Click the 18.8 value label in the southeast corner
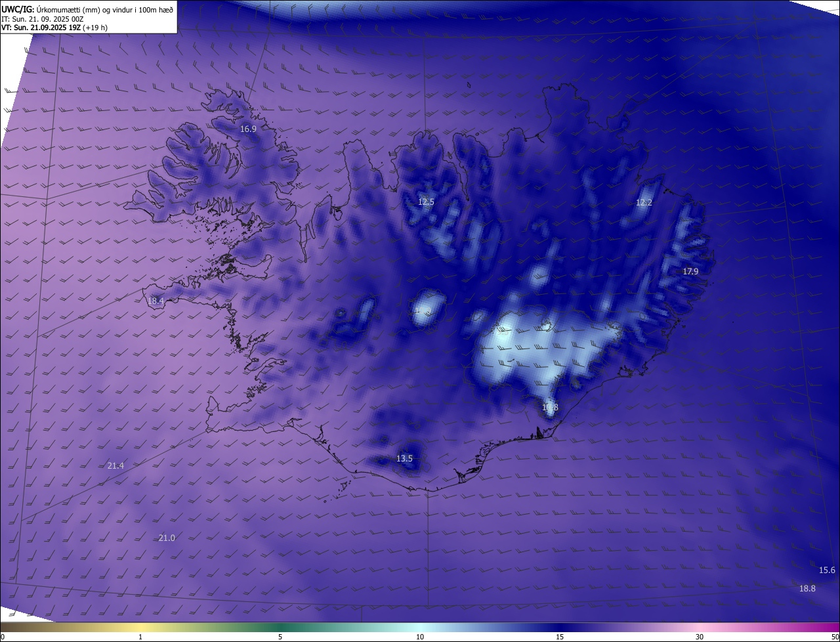 [807, 589]
